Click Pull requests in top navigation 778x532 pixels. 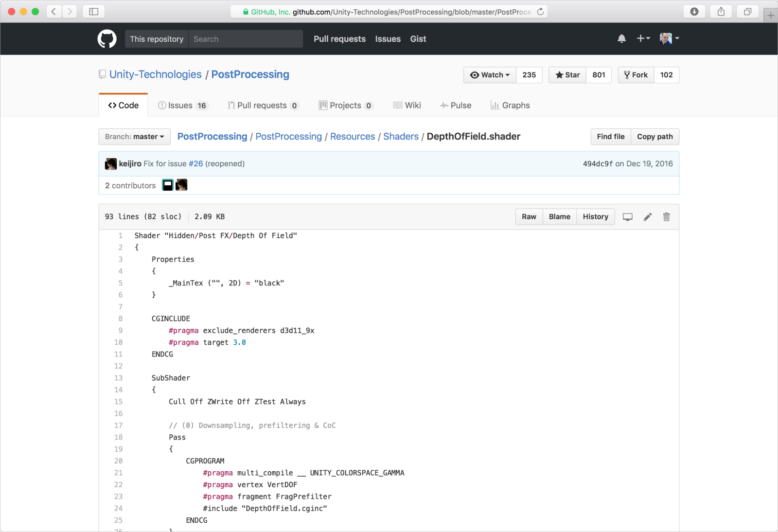(x=339, y=39)
